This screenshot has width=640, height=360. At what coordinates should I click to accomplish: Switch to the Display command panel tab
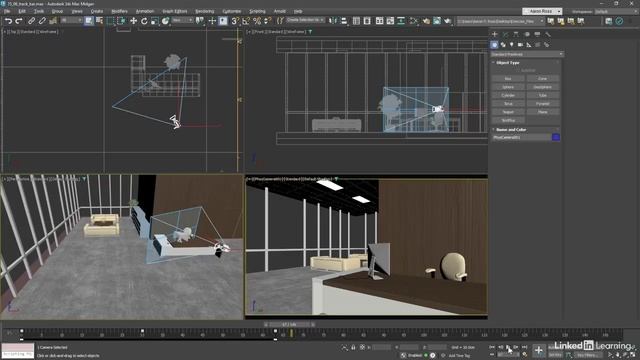537,34
